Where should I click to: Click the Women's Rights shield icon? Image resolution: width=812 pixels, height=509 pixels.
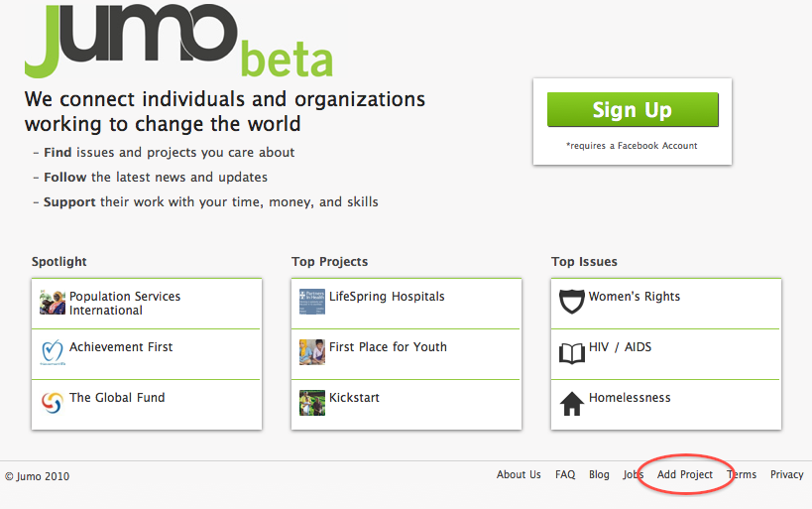(x=572, y=302)
